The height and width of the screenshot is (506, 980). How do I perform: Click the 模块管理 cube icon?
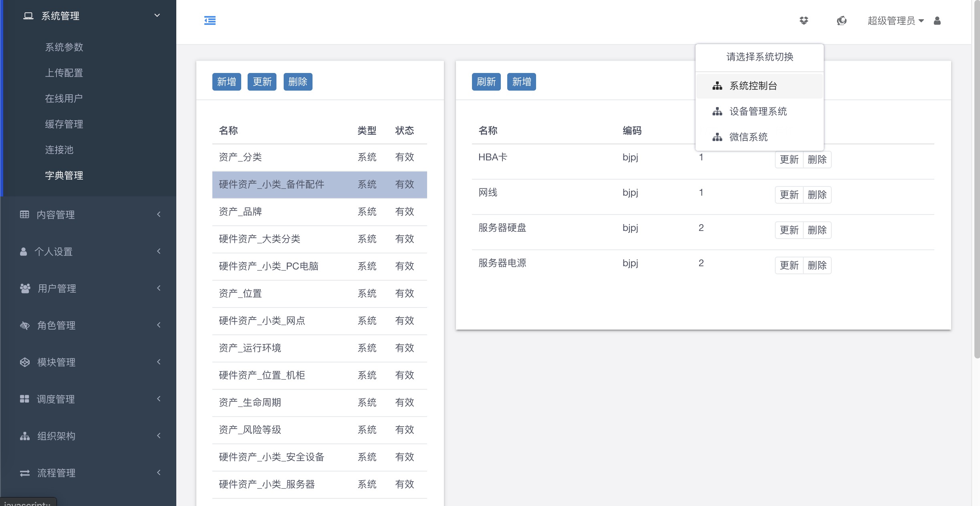(24, 362)
